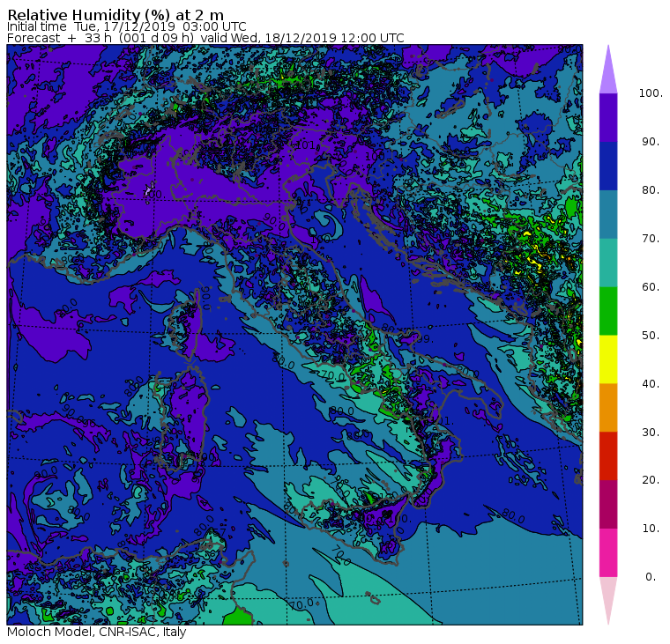The height and width of the screenshot is (644, 670).
Task: Click the "20." legend scale label
Action: [x=651, y=480]
